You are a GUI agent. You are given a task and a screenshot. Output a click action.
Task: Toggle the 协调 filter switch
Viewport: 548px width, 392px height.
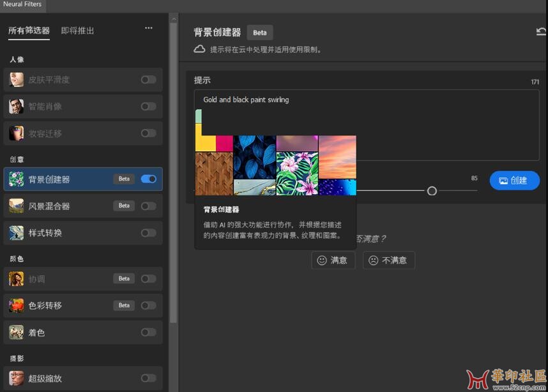pyautogui.click(x=149, y=279)
